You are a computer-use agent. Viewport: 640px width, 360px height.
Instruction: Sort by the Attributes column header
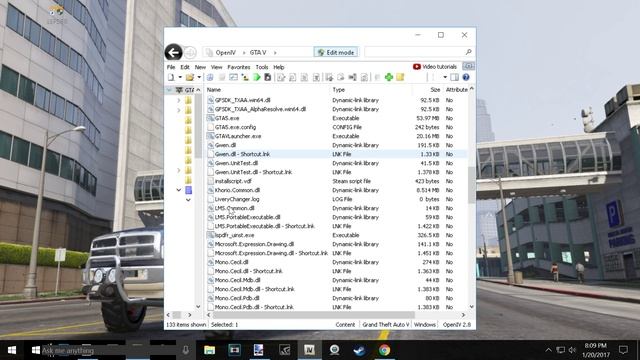(456, 89)
